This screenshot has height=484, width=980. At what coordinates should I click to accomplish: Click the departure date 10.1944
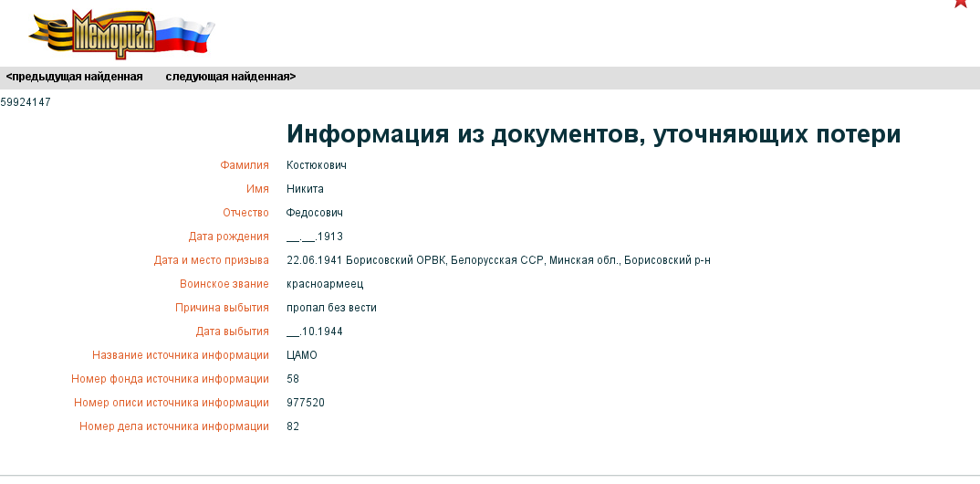point(315,331)
